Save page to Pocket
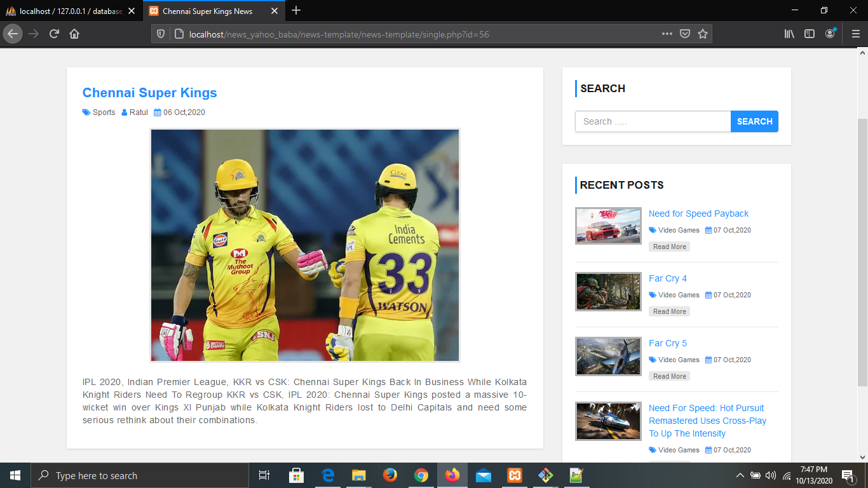Image resolution: width=868 pixels, height=488 pixels. (x=685, y=34)
